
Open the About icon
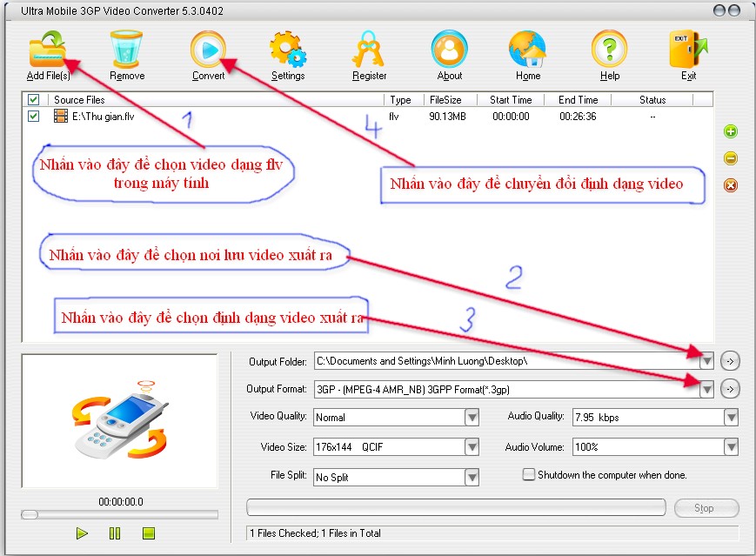point(450,50)
